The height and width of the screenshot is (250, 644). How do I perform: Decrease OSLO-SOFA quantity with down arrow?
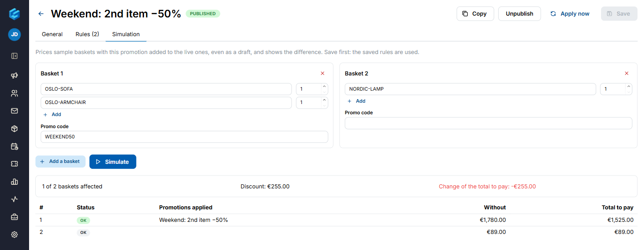[324, 92]
